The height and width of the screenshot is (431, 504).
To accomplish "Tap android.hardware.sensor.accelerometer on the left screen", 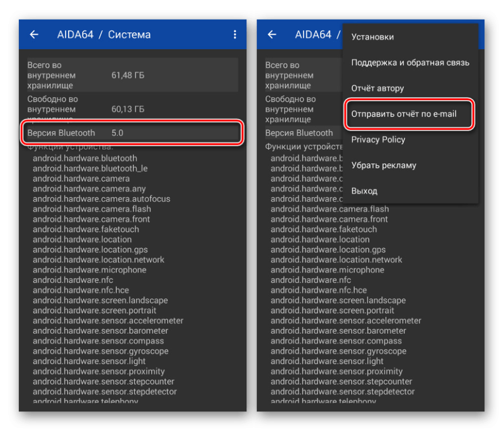I will pos(108,321).
